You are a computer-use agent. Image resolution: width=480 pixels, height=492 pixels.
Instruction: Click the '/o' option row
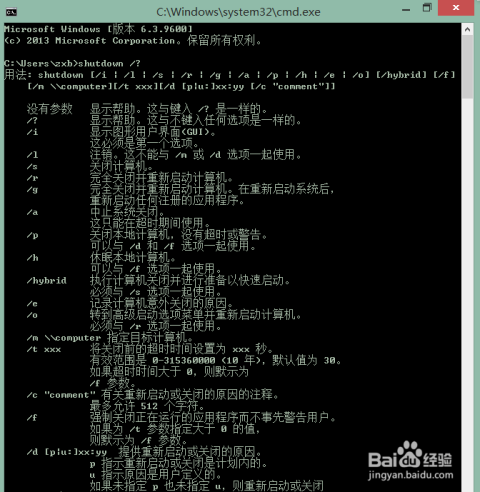164,315
